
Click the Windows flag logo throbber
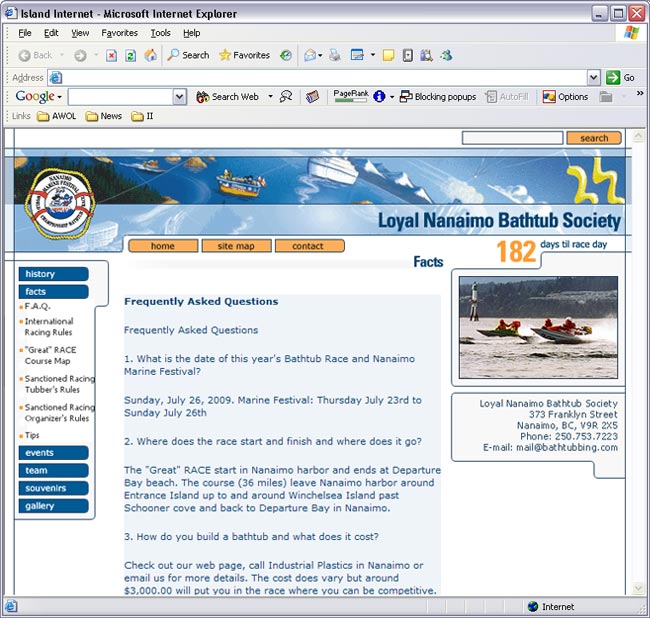point(631,32)
